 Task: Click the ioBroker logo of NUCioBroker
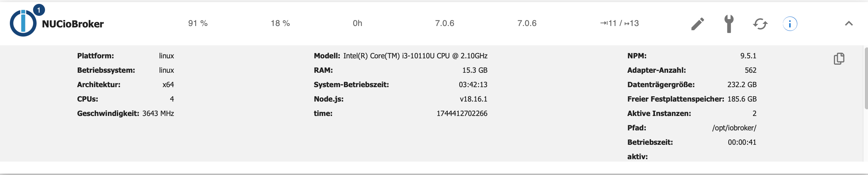click(x=23, y=24)
